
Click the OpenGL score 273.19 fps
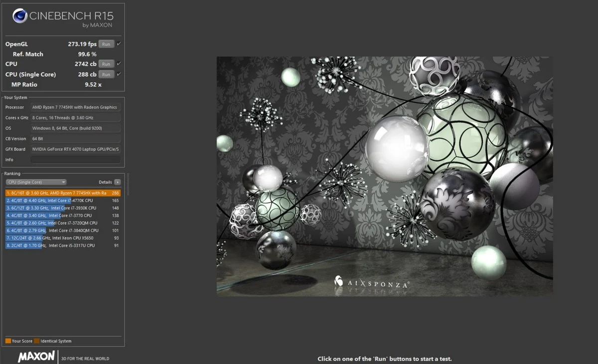pos(82,44)
